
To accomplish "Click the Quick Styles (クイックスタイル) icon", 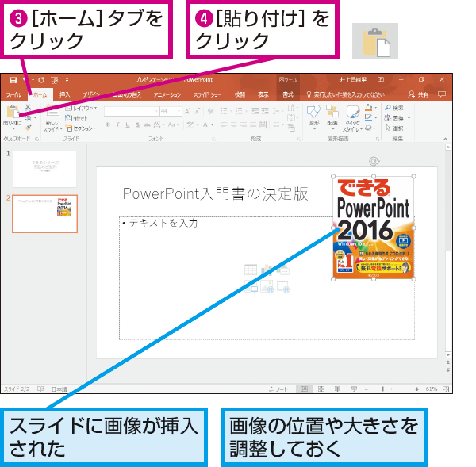I will pos(352,118).
